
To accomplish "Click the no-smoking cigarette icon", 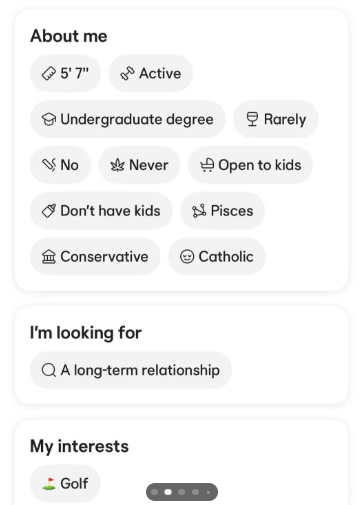I will pos(49,165).
